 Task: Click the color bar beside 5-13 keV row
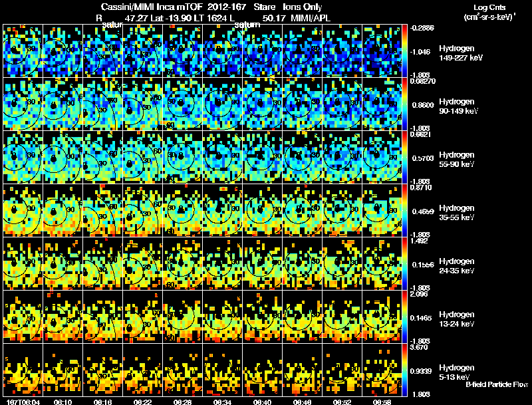pos(404,370)
